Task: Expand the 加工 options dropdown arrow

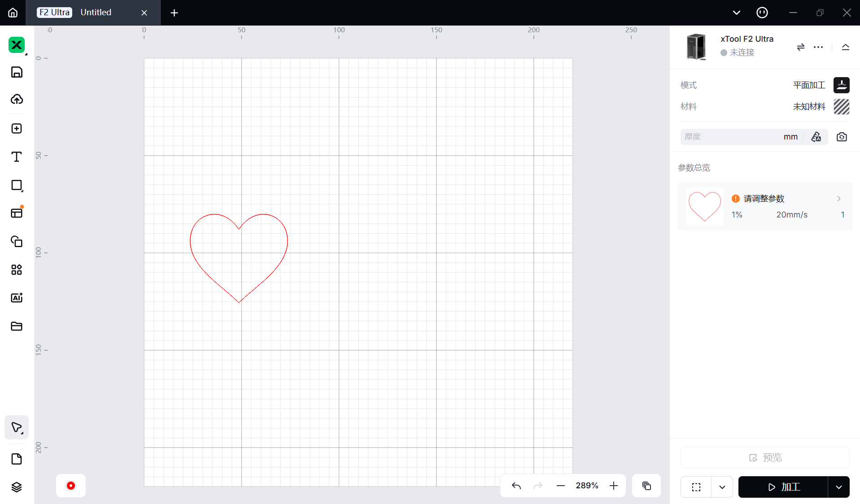Action: [838, 487]
